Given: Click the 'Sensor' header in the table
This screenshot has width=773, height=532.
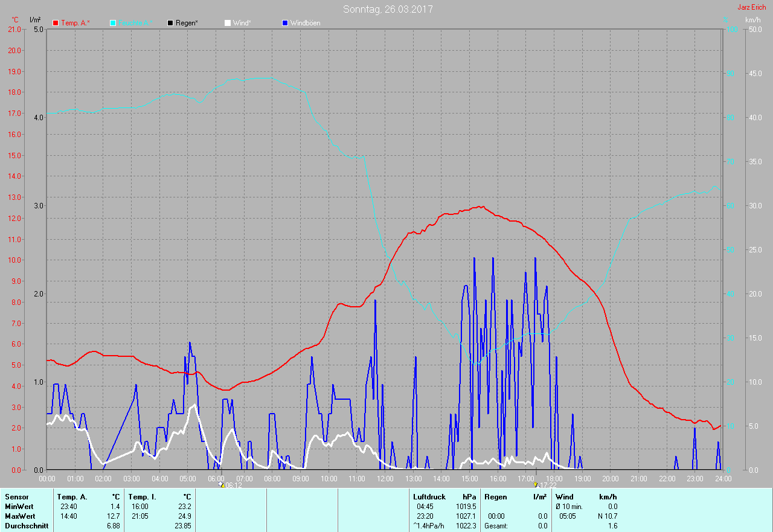Looking at the screenshot, I should 16,497.
